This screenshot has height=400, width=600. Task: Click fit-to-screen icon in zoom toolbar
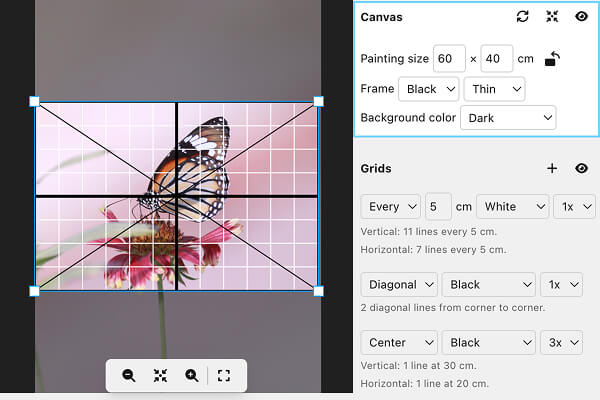[x=160, y=376]
